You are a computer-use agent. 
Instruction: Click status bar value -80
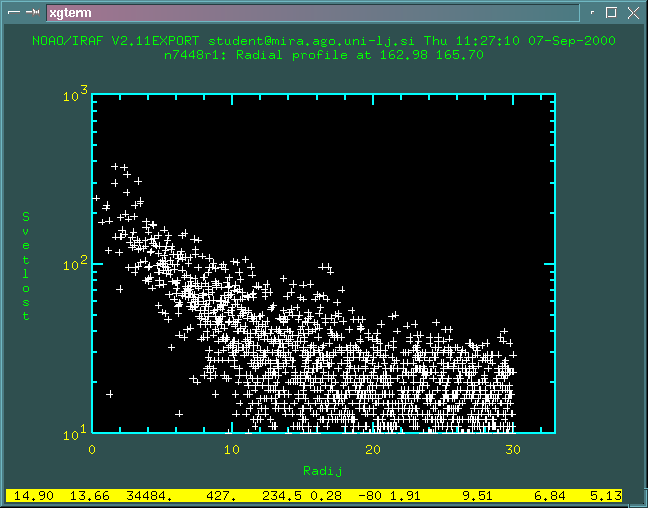point(369,495)
